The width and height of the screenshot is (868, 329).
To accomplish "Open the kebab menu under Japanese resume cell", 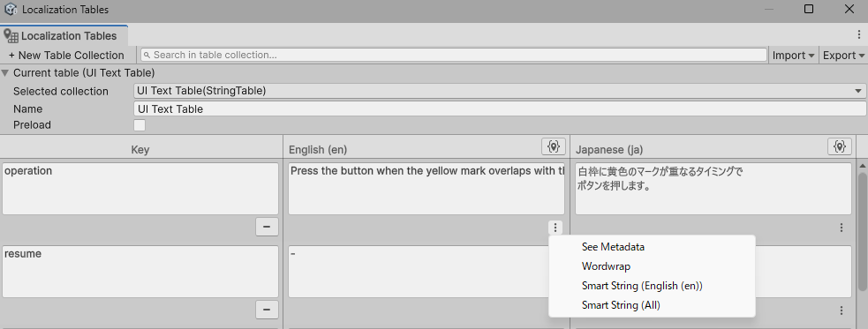I will [842, 310].
